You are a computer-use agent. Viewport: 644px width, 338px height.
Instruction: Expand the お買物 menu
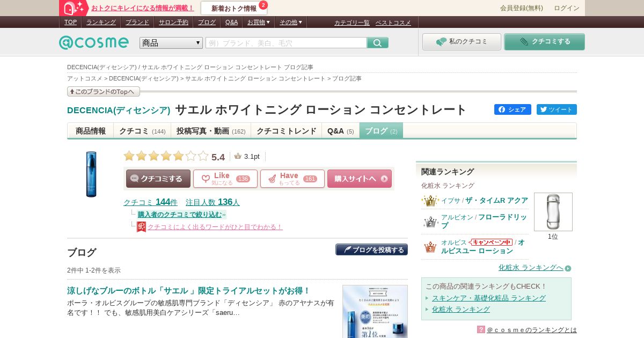coord(259,22)
